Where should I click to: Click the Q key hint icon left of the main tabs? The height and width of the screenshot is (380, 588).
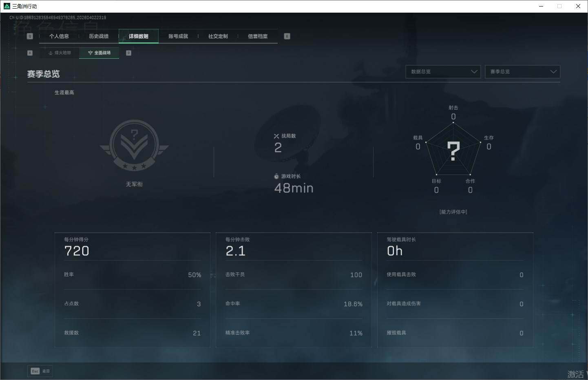point(30,36)
